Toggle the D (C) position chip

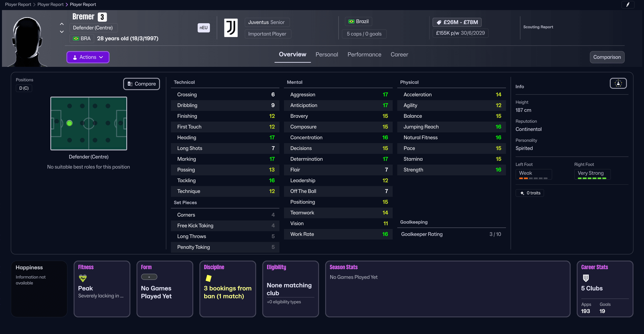(24, 88)
